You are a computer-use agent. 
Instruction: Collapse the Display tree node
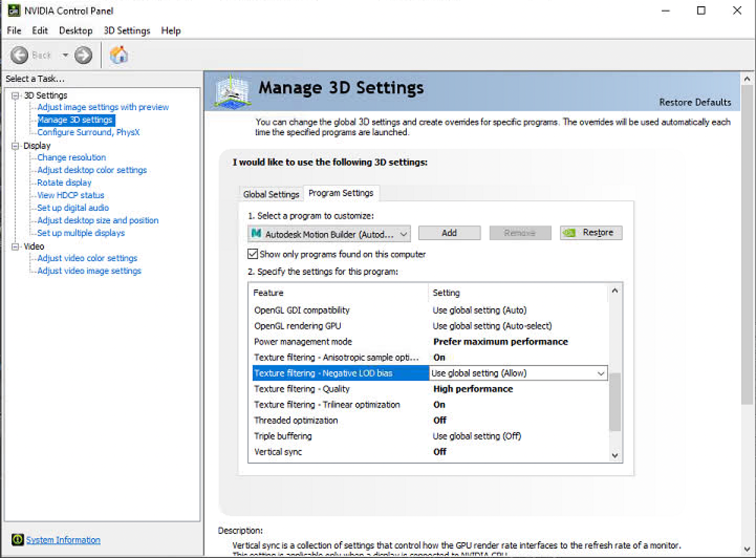(16, 145)
